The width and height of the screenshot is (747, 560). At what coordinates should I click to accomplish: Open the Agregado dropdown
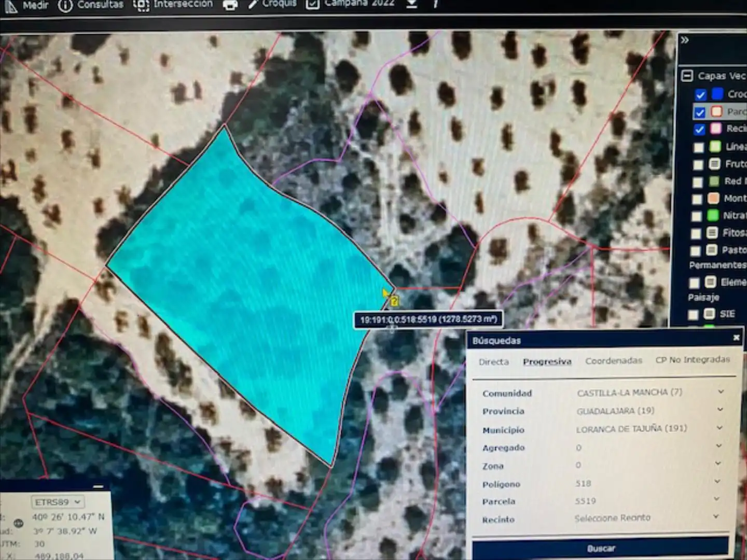click(x=719, y=446)
